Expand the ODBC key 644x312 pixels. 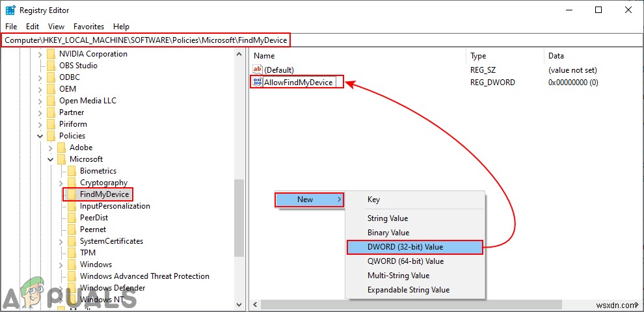tap(40, 77)
